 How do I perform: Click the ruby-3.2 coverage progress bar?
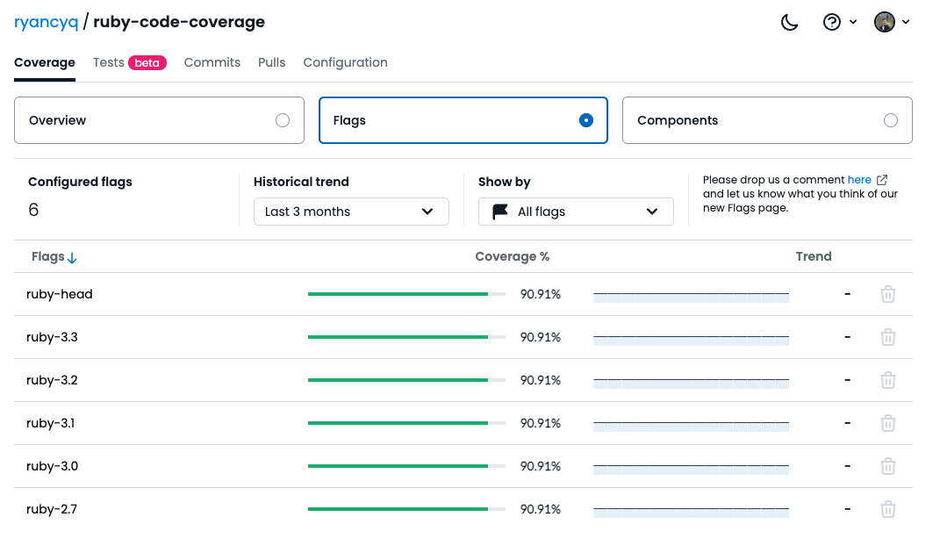(x=406, y=380)
